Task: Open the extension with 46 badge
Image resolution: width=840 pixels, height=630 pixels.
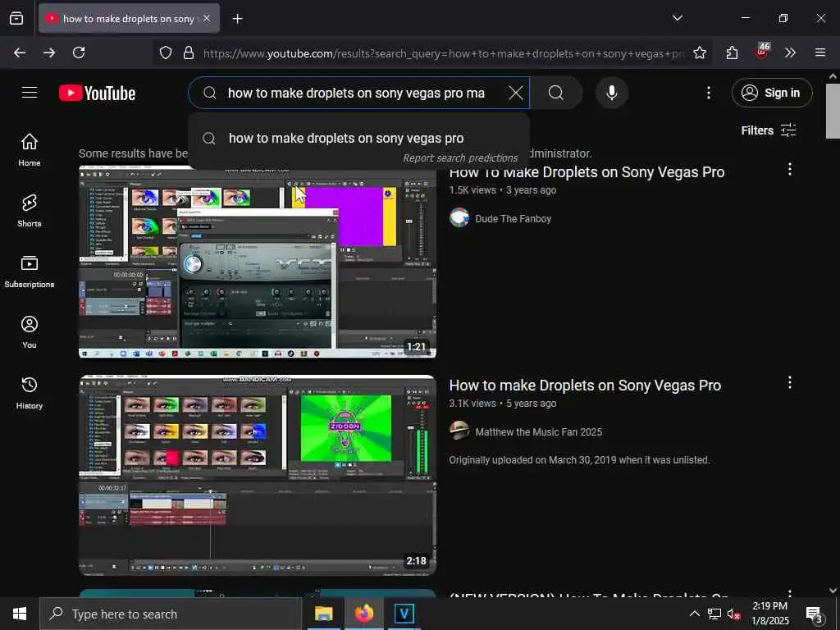Action: click(762, 52)
